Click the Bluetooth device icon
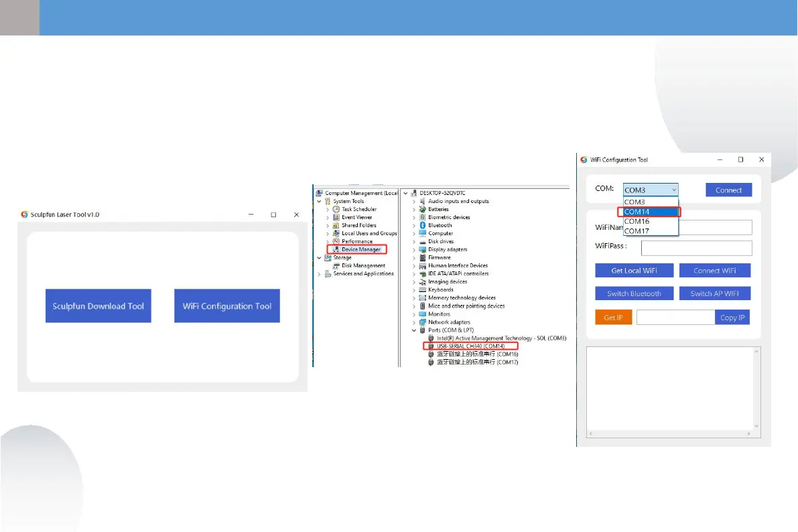 click(x=422, y=225)
